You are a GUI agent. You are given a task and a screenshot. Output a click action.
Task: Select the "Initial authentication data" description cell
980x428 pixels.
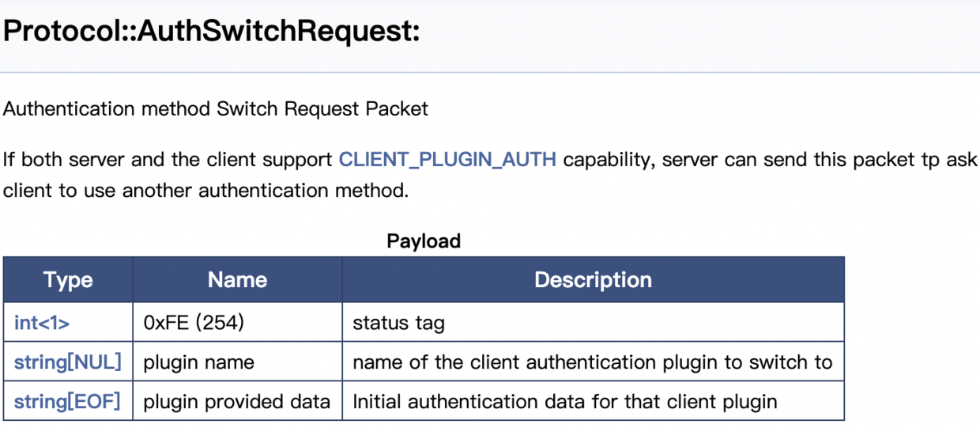pyautogui.click(x=564, y=401)
